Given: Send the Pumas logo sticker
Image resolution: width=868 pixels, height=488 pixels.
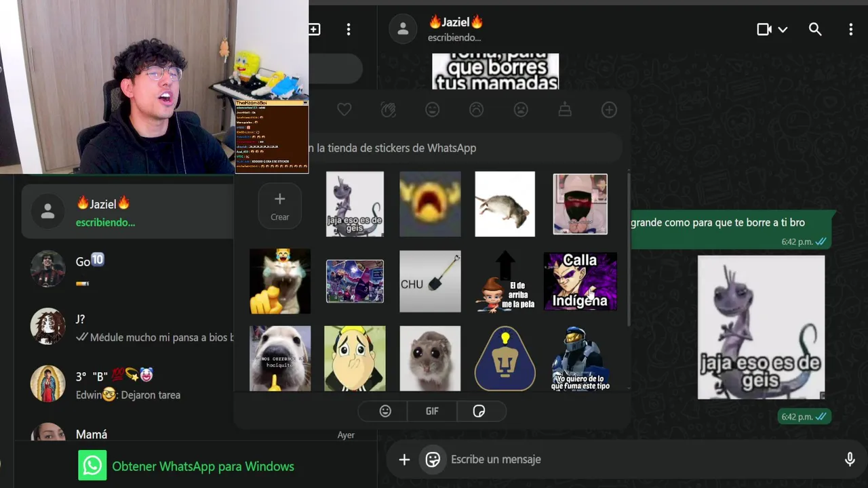Looking at the screenshot, I should pos(505,359).
